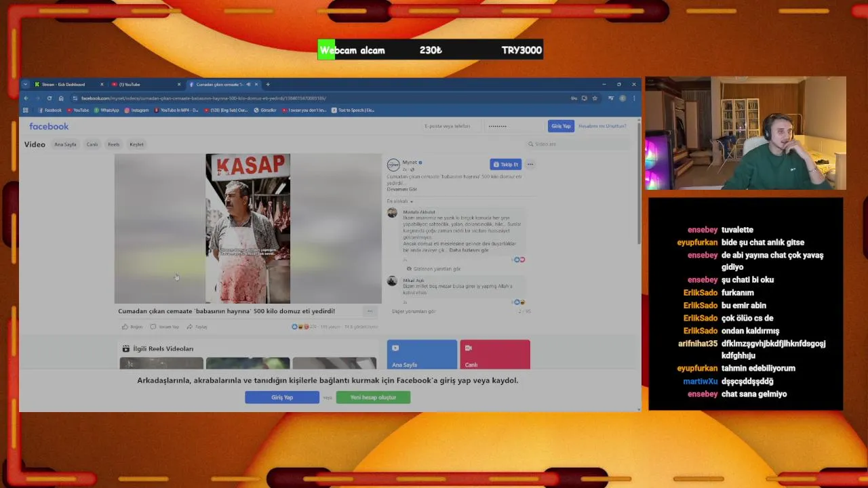Open the red Canlı tile
Screen dimensions: 868x488
495,354
